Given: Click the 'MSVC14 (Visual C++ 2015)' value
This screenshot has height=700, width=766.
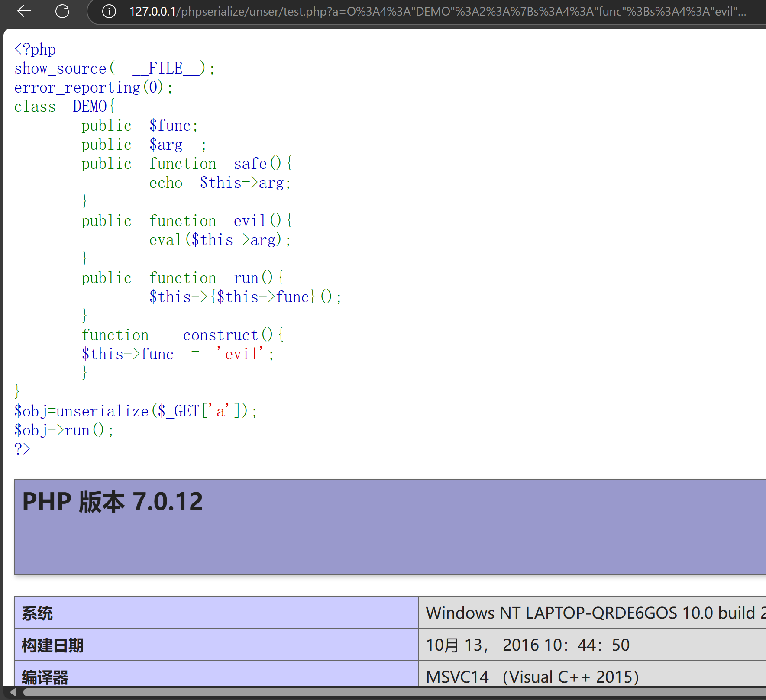Looking at the screenshot, I should click(532, 677).
